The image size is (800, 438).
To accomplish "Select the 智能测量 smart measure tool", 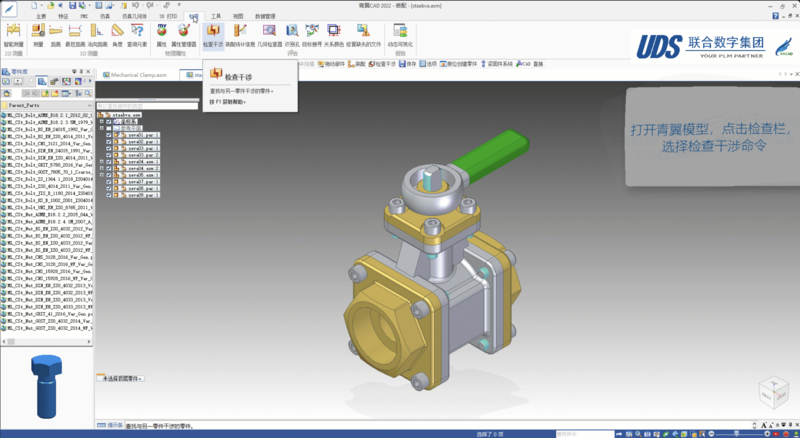I will click(13, 35).
